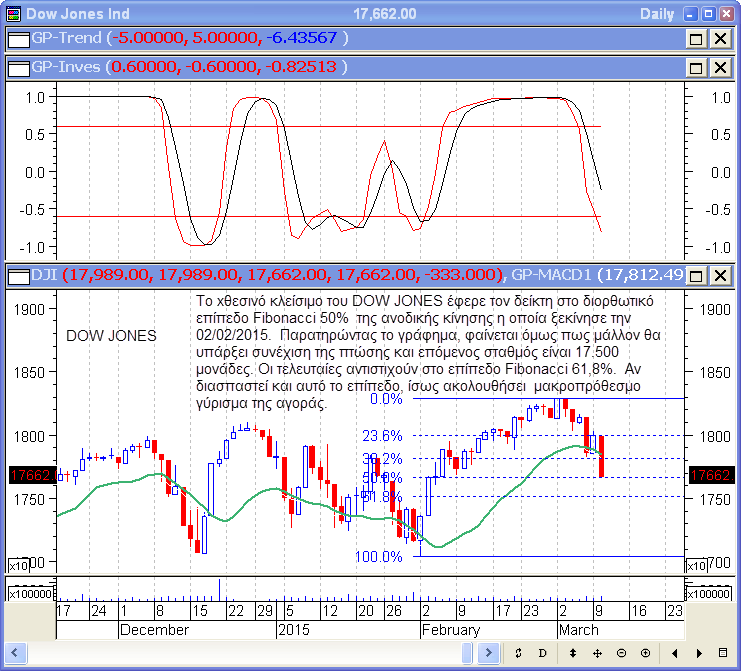Screen dimensions: 741x671
Task: Click the 2015 year label on time axis
Action: click(293, 630)
